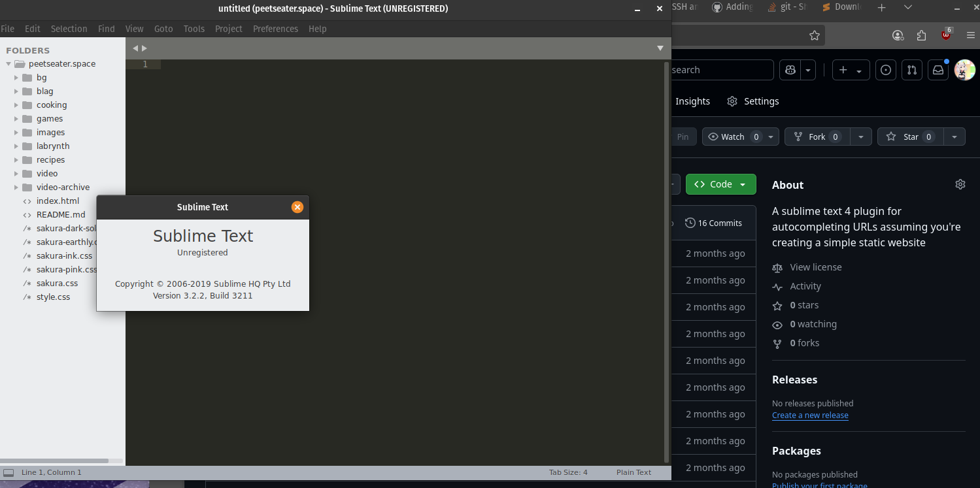Open the uBlock Origin shield icon
The width and height of the screenshot is (980, 488).
[x=946, y=35]
